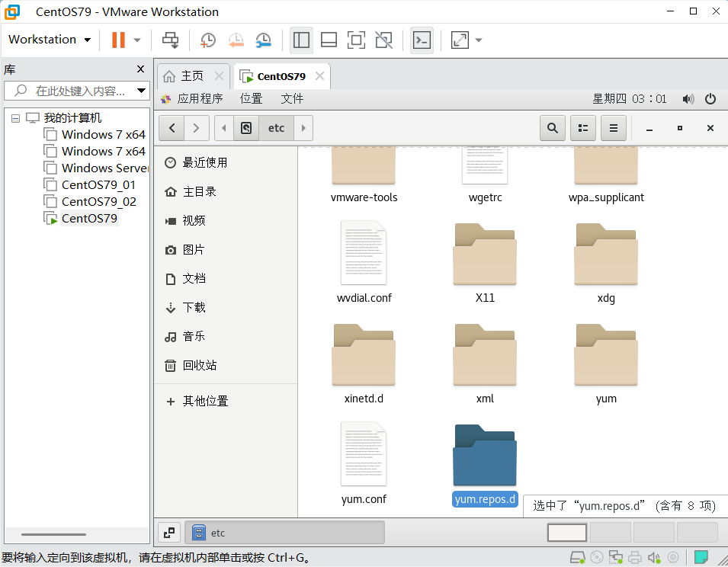The image size is (728, 567).
Task: Click the stretch guest display icon
Action: tap(460, 40)
